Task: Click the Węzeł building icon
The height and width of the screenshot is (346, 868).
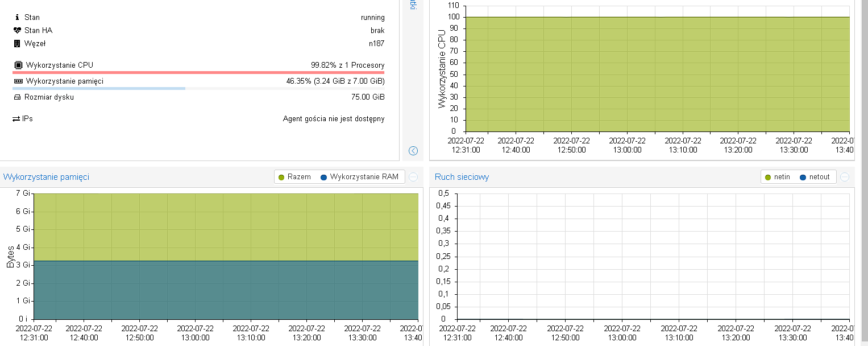Action: (x=17, y=44)
